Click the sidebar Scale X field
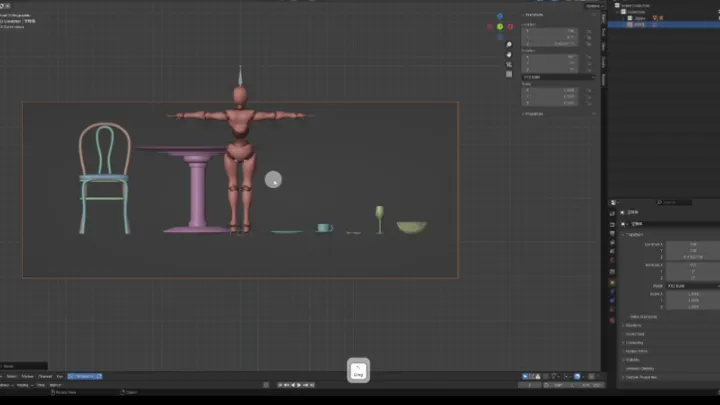This screenshot has width=720, height=405. pos(550,90)
